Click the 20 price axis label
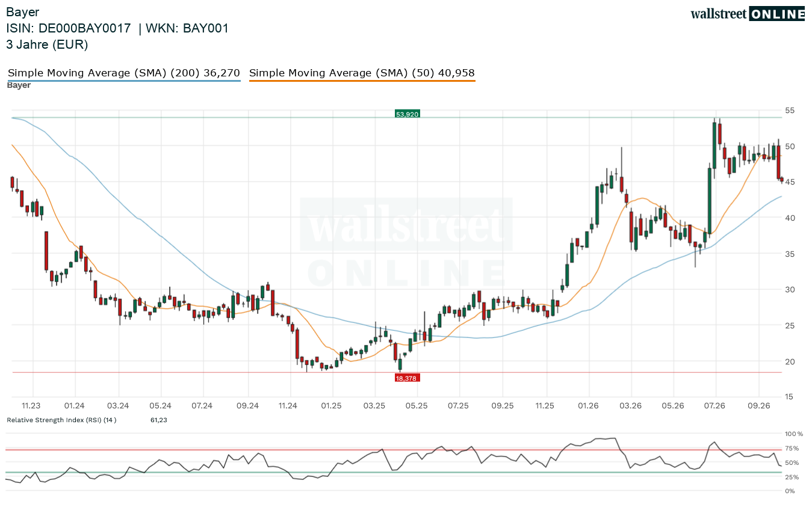This screenshot has height=507, width=812. coord(790,361)
